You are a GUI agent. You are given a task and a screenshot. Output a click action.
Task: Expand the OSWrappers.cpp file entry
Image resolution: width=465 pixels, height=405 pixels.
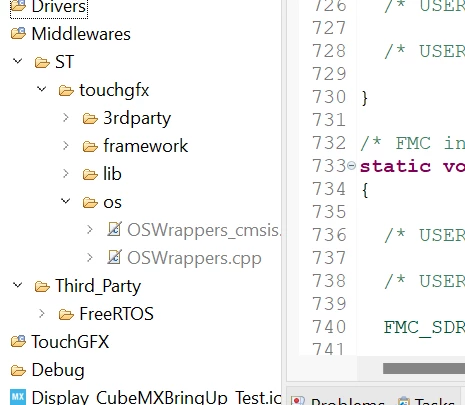click(90, 257)
